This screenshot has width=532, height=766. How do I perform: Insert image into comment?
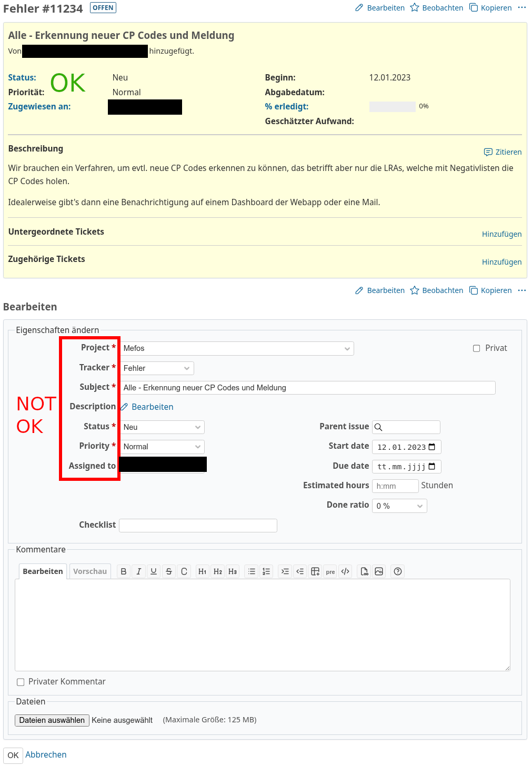pyautogui.click(x=379, y=571)
